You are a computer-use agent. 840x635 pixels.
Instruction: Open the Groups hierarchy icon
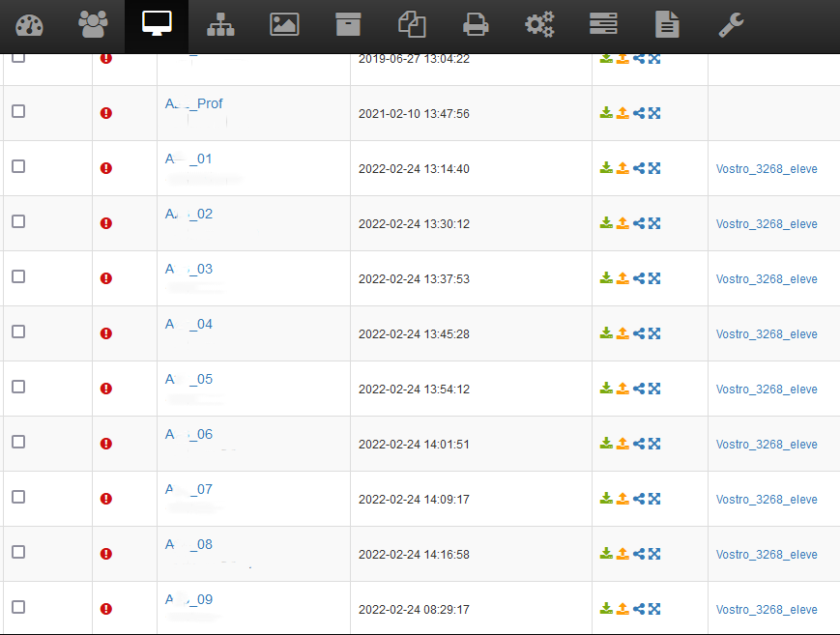[220, 24]
